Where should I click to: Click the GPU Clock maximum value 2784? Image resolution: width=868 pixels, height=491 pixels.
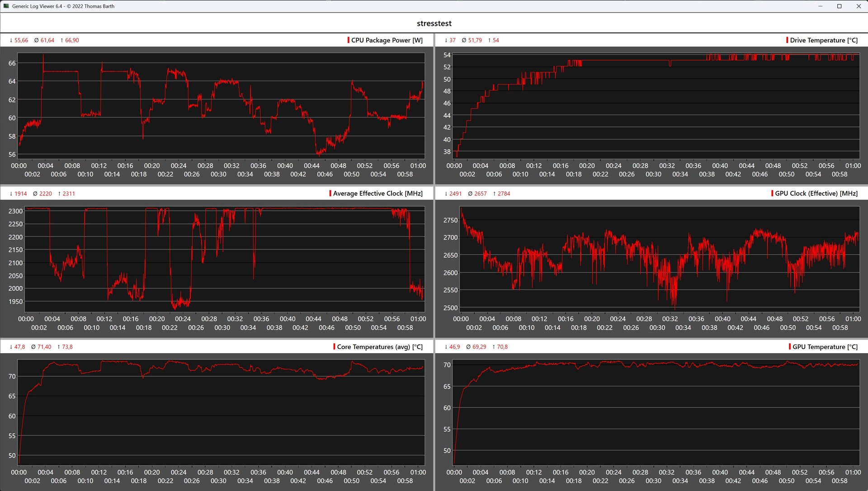click(504, 194)
